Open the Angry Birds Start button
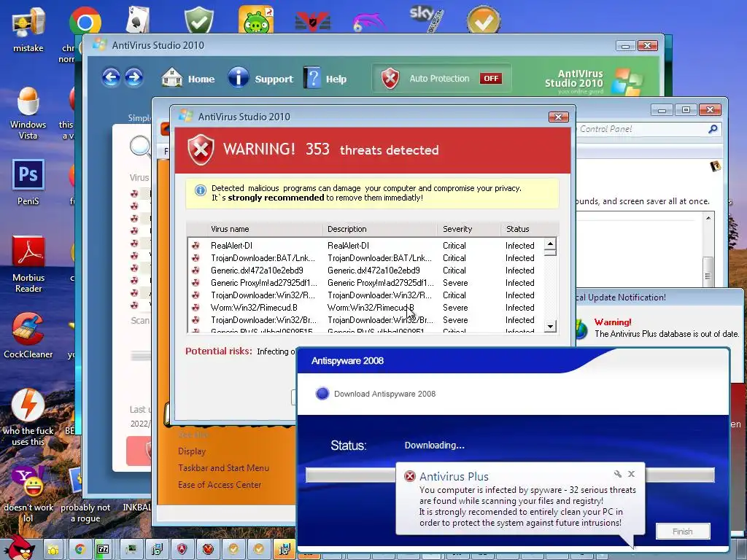Viewport: 747px width, 560px height. pos(20,548)
